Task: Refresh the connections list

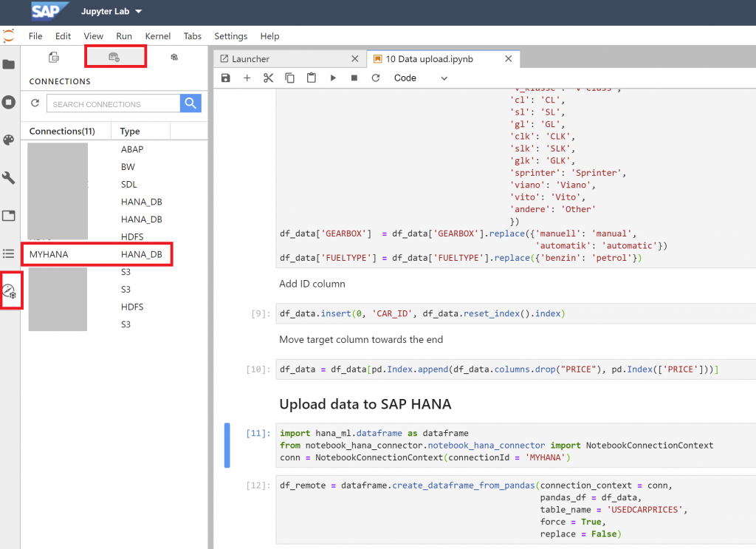Action: (x=35, y=103)
